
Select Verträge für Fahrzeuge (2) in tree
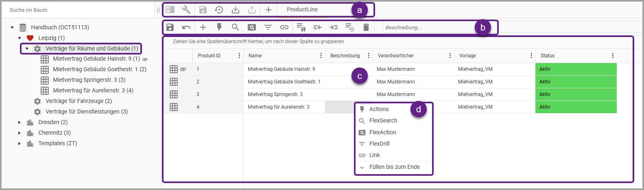click(79, 101)
